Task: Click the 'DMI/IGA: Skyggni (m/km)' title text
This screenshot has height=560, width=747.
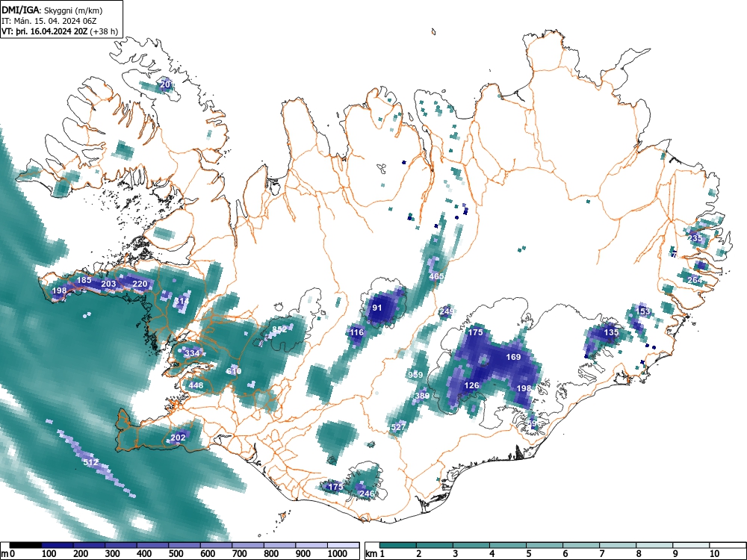Action: [52, 10]
